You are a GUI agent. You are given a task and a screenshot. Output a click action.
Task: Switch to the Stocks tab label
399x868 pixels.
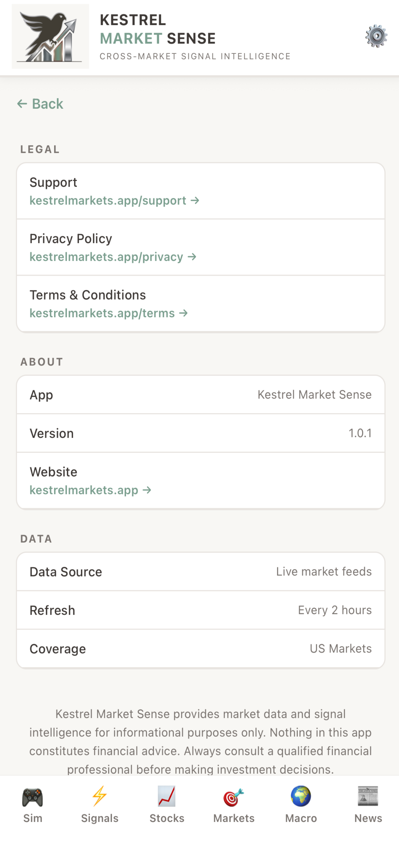point(167,818)
